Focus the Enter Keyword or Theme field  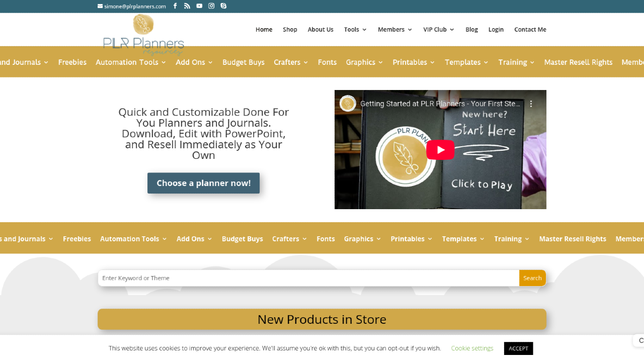coord(308,278)
